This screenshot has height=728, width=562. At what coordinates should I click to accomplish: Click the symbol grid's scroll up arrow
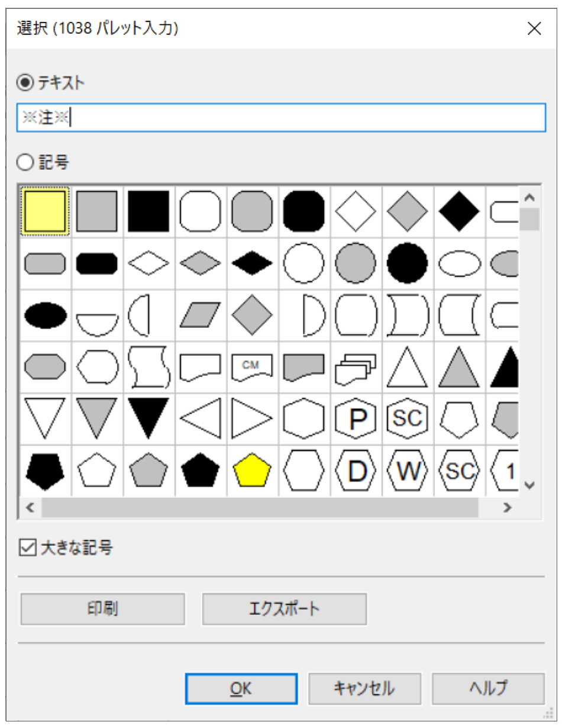[529, 198]
